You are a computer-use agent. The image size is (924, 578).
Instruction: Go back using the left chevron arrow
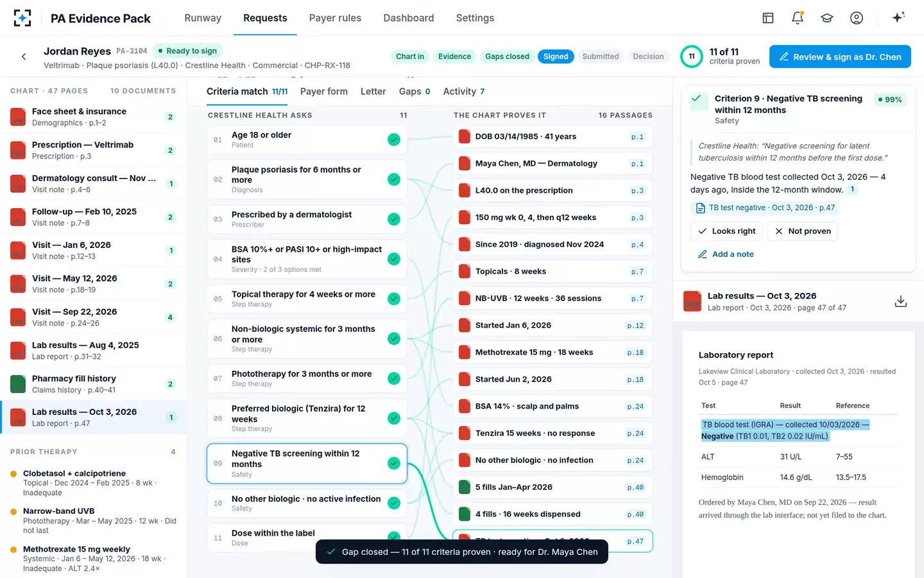pyautogui.click(x=24, y=57)
